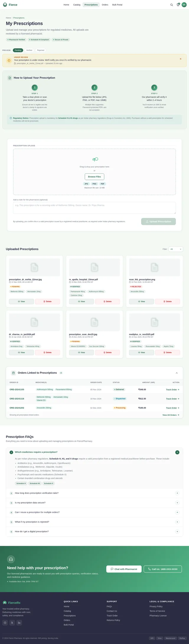Open the prescriptions Filter dropdown

coord(176,249)
